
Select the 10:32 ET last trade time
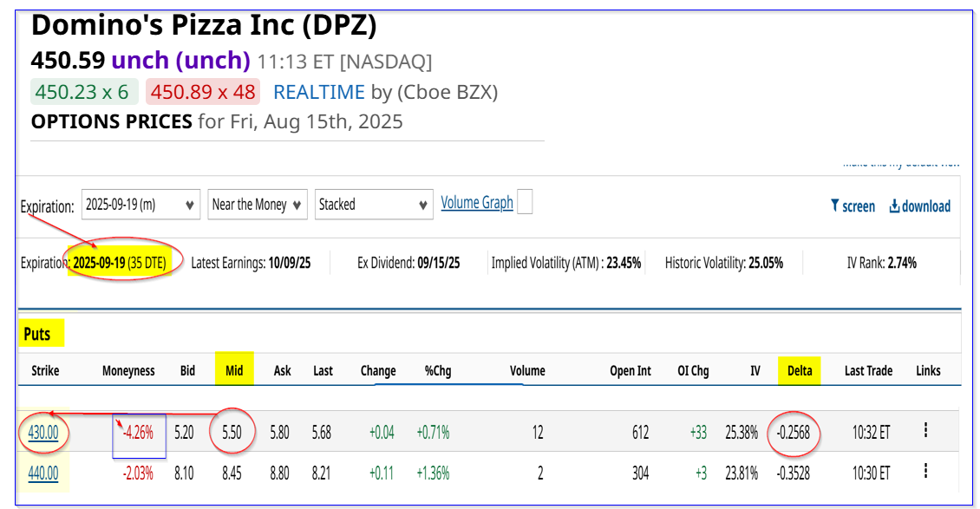(x=872, y=432)
